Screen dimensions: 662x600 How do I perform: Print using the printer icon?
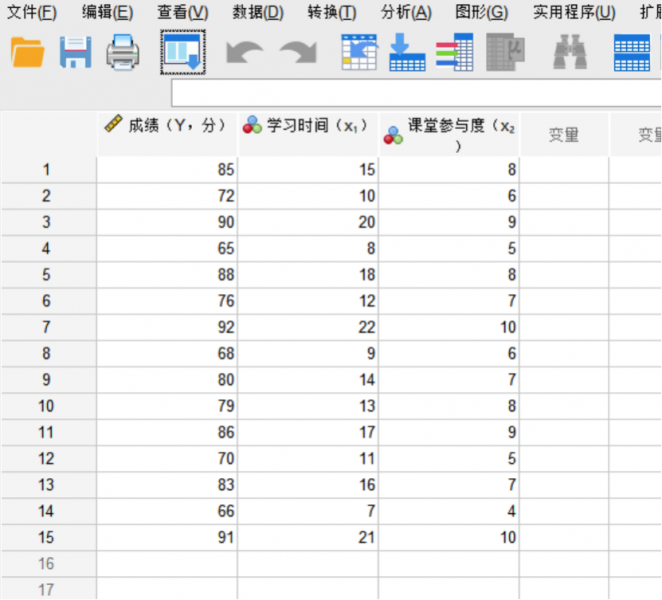tap(122, 52)
